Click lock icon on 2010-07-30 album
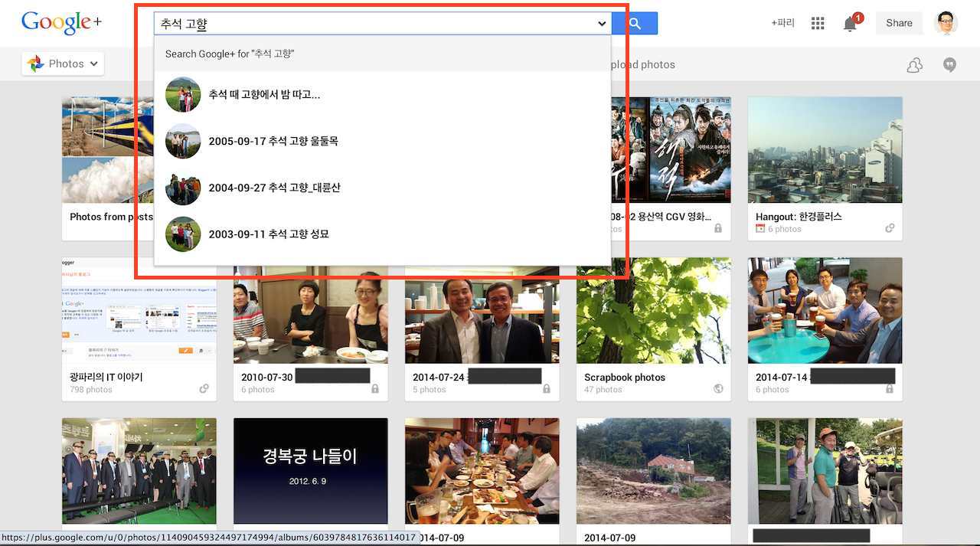Viewport: 980px width, 546px height. [375, 389]
